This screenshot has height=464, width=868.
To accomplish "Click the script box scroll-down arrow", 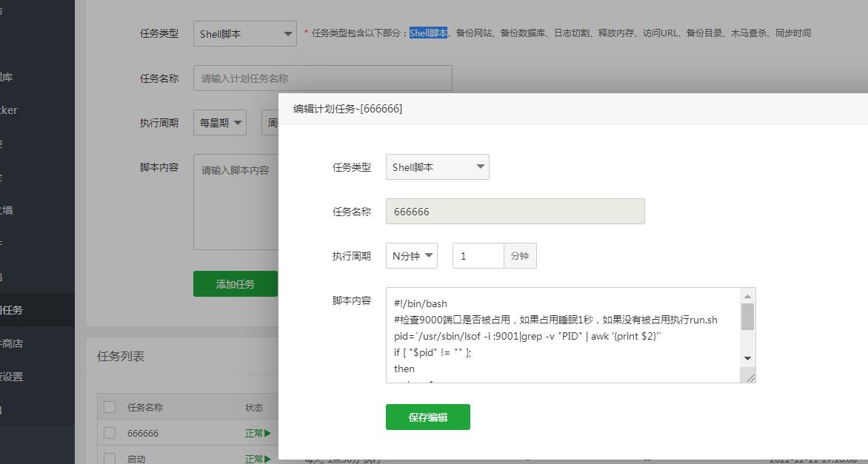I will tap(747, 358).
